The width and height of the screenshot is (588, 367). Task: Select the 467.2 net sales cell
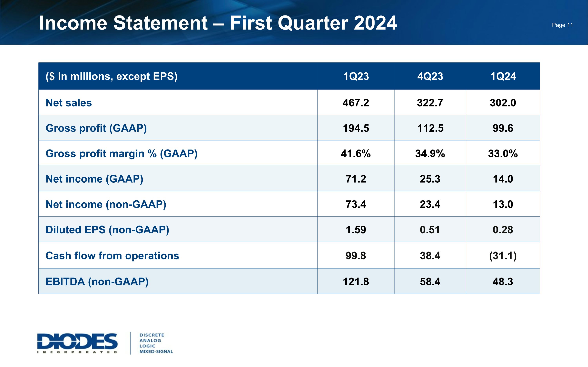click(356, 103)
